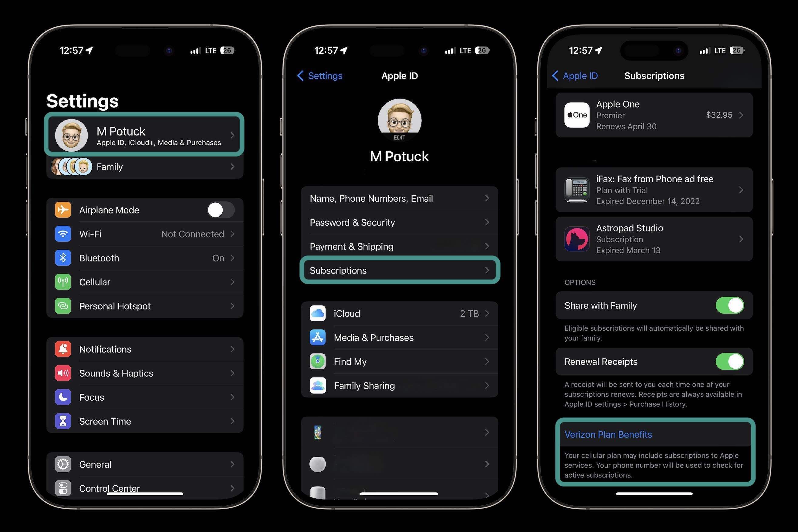Image resolution: width=798 pixels, height=532 pixels.
Task: Open the Media & Purchases settings
Action: 399,337
